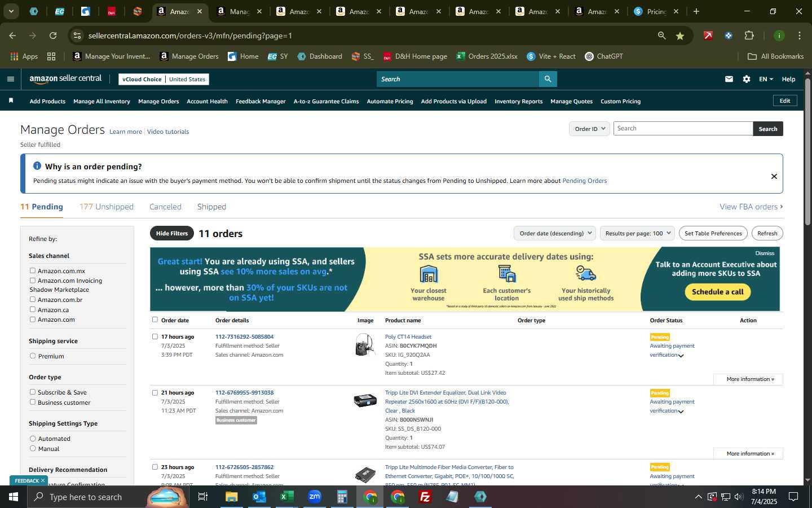This screenshot has height=508, width=812.
Task: Check the Subscribe & Save order type
Action: click(33, 392)
